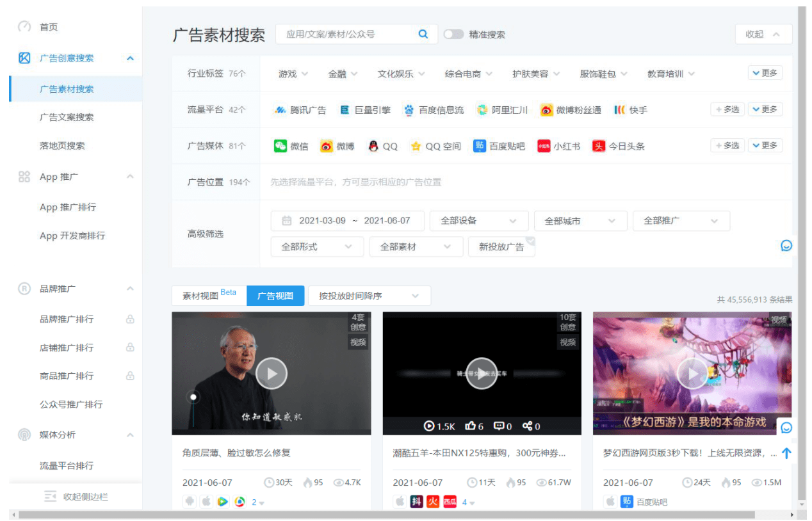This screenshot has width=812, height=521.
Task: Click the 广告创意搜索 sidebar icon
Action: tap(24, 58)
